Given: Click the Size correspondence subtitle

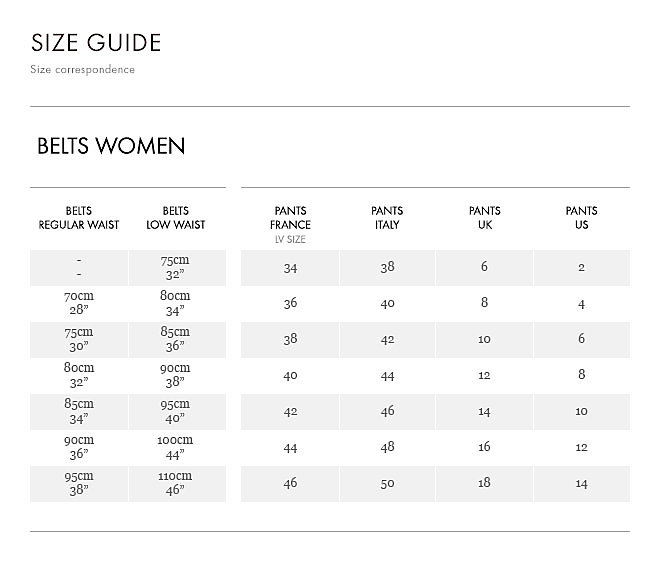Looking at the screenshot, I should pyautogui.click(x=82, y=70).
